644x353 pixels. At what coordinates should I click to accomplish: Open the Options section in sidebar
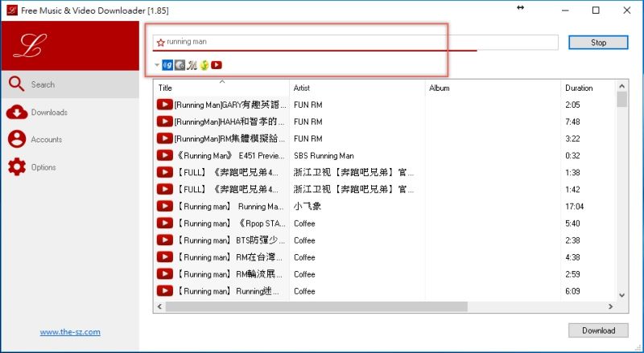(70, 167)
